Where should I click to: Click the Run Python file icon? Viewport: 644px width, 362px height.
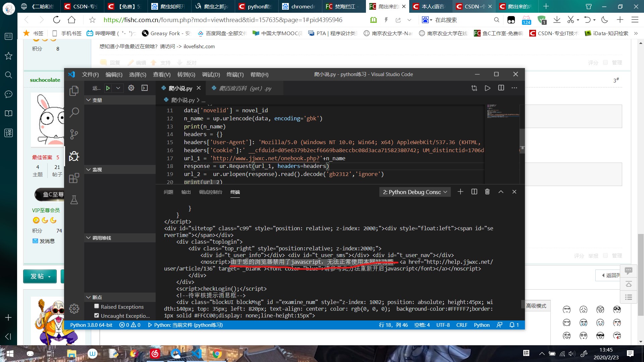pos(487,88)
